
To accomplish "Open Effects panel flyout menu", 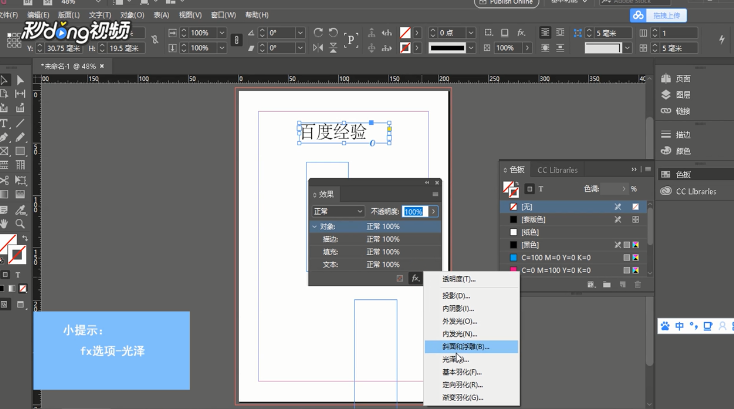I will (x=435, y=194).
